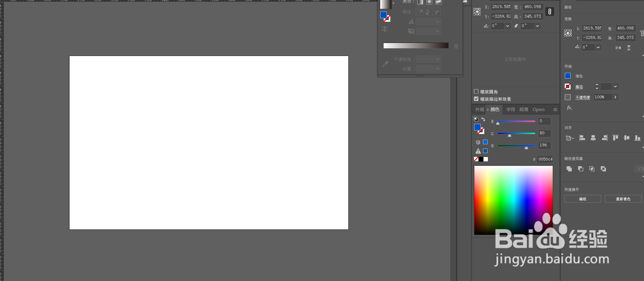The height and width of the screenshot is (281, 644).
Task: Click the Pathfinder Unite icon
Action: (x=569, y=169)
